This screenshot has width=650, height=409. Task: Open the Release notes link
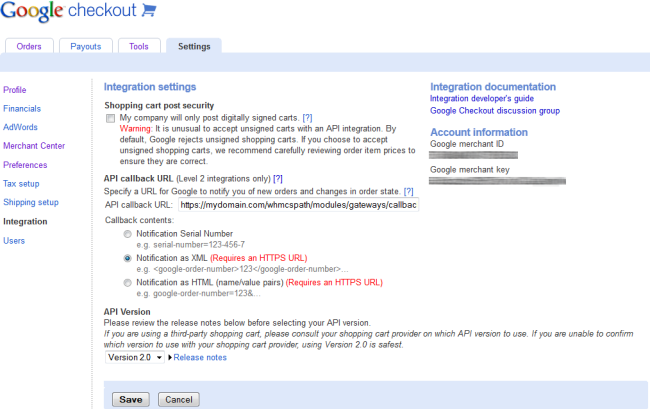click(200, 357)
